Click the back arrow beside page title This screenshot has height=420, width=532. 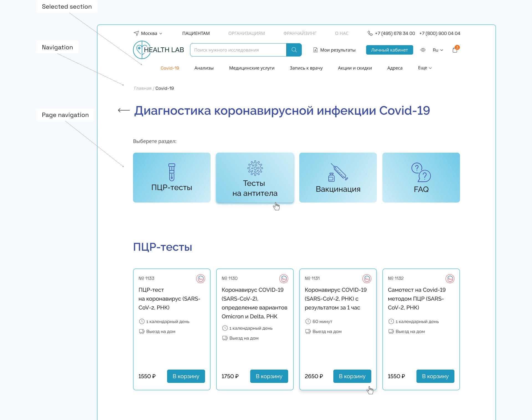pyautogui.click(x=124, y=110)
